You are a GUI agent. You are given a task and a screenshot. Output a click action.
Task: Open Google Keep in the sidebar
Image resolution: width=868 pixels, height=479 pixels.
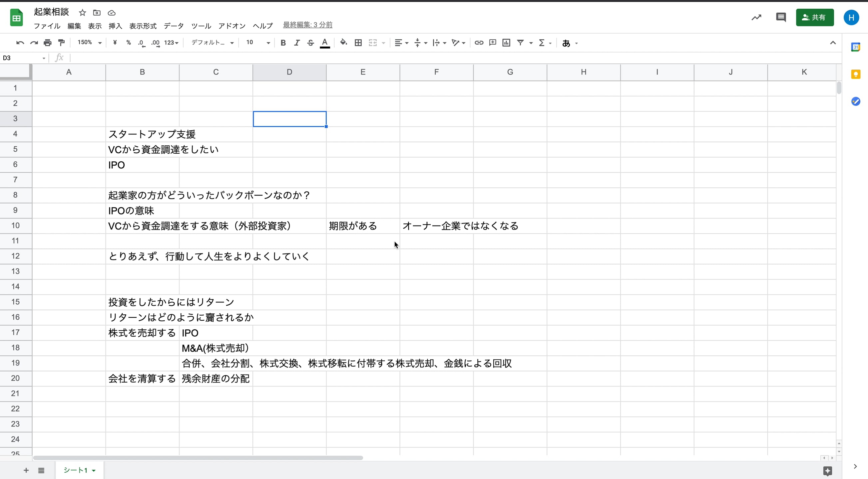point(856,75)
